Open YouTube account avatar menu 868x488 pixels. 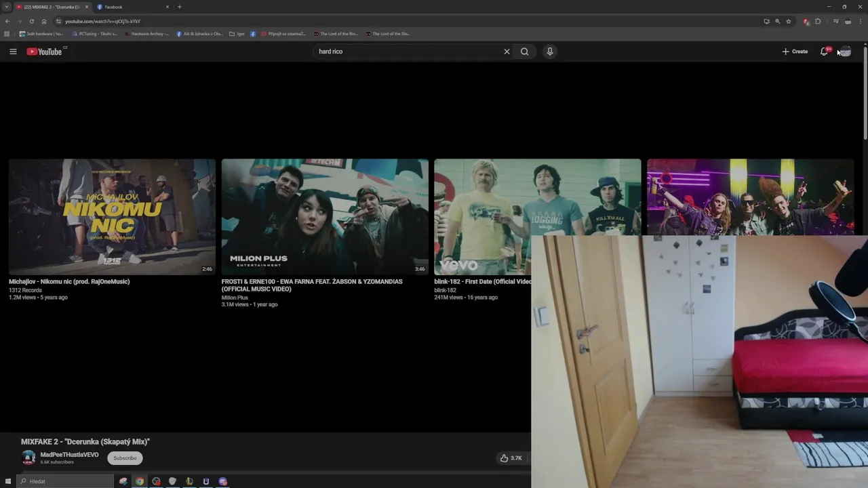click(845, 52)
